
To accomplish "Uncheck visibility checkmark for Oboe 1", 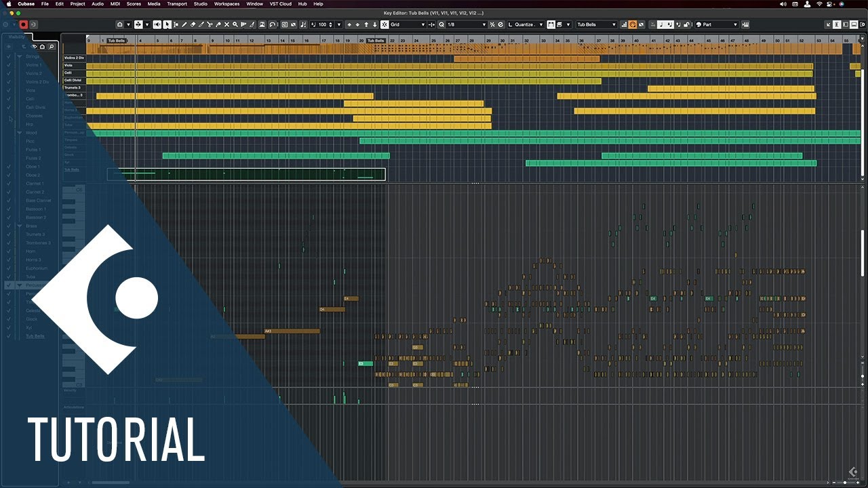I will point(9,167).
